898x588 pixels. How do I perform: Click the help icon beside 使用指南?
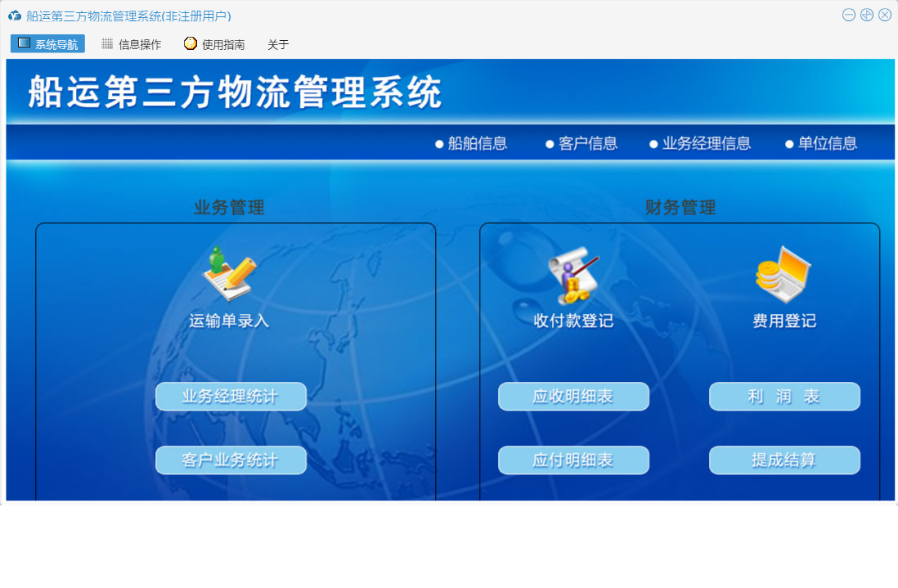[190, 43]
